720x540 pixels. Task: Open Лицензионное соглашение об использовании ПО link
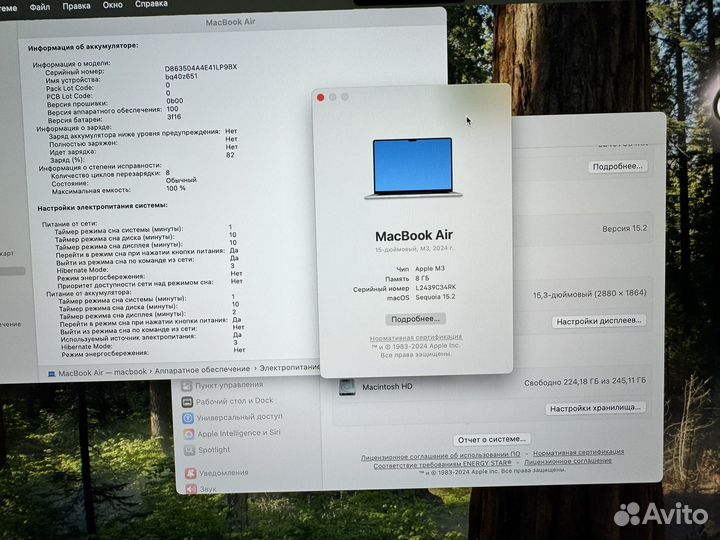(x=440, y=455)
